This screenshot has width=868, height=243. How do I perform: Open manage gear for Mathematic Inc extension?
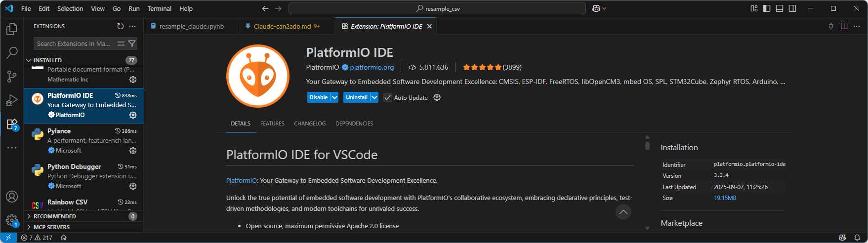pos(133,80)
